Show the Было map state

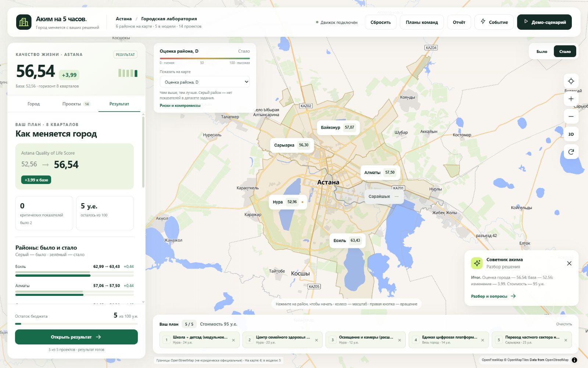[x=542, y=52]
